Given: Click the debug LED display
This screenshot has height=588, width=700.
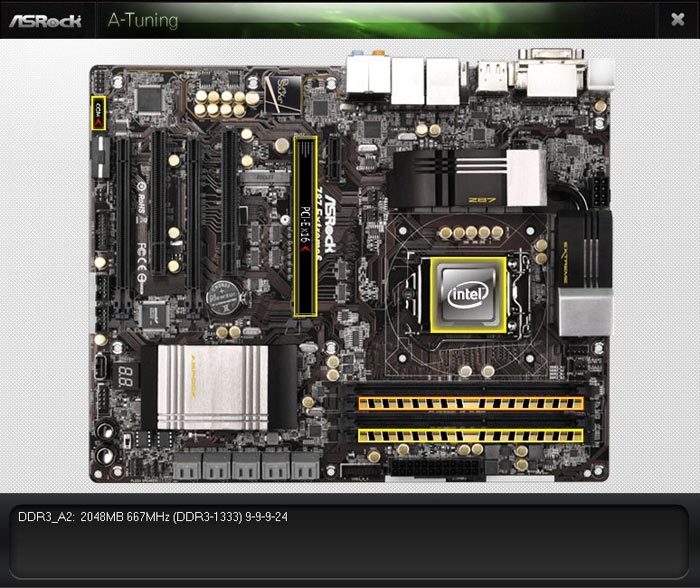Looking at the screenshot, I should [x=126, y=376].
